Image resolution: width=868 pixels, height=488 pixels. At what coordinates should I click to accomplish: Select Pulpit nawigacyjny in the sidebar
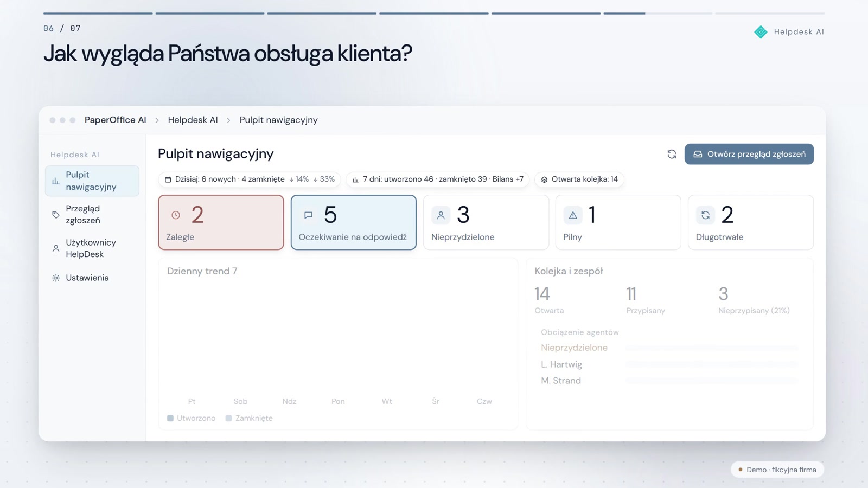point(92,181)
